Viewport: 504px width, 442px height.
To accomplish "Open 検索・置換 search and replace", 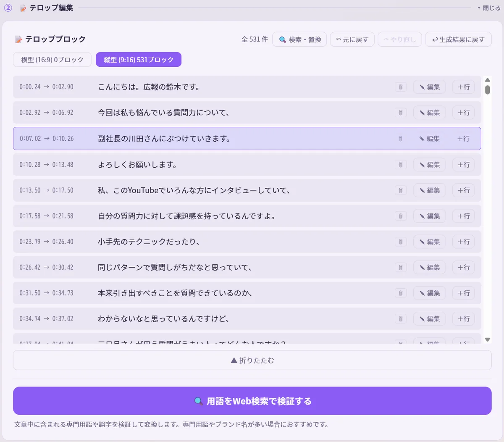I will (x=300, y=39).
